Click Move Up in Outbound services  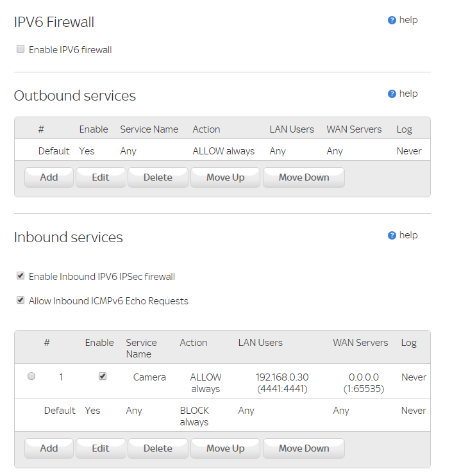(x=225, y=177)
